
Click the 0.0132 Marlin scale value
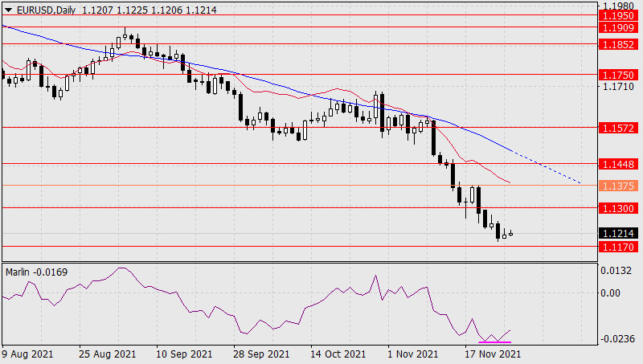pyautogui.click(x=616, y=271)
